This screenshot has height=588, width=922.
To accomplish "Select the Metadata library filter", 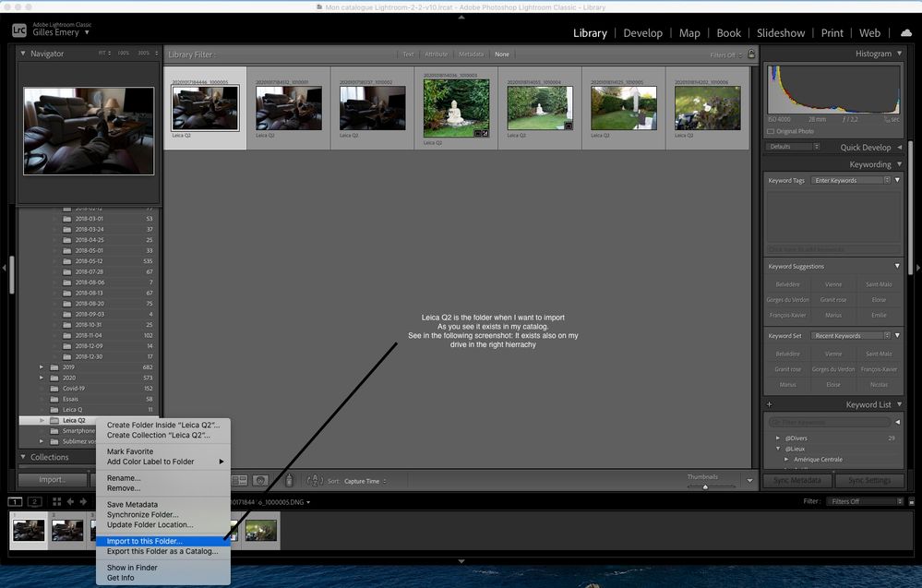I will [x=471, y=54].
